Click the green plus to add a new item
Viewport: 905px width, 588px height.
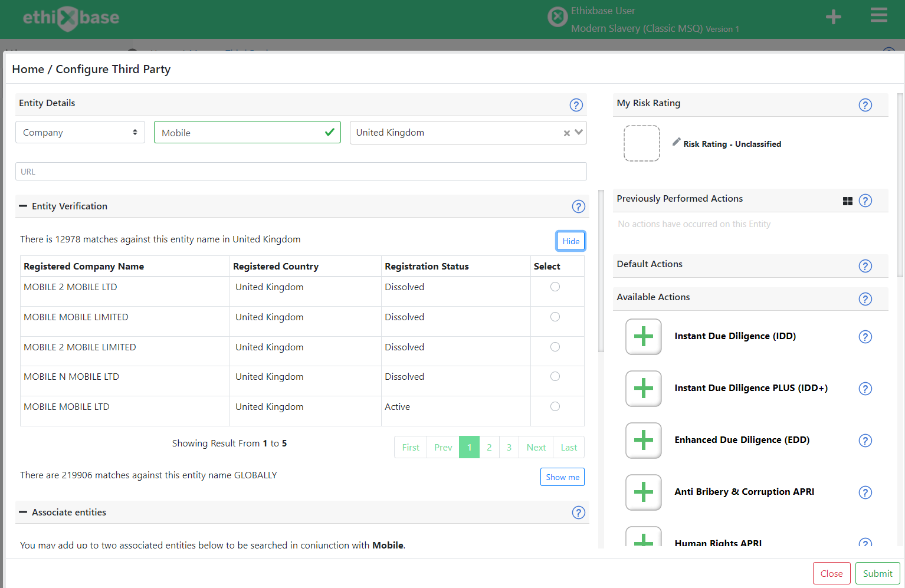[833, 16]
